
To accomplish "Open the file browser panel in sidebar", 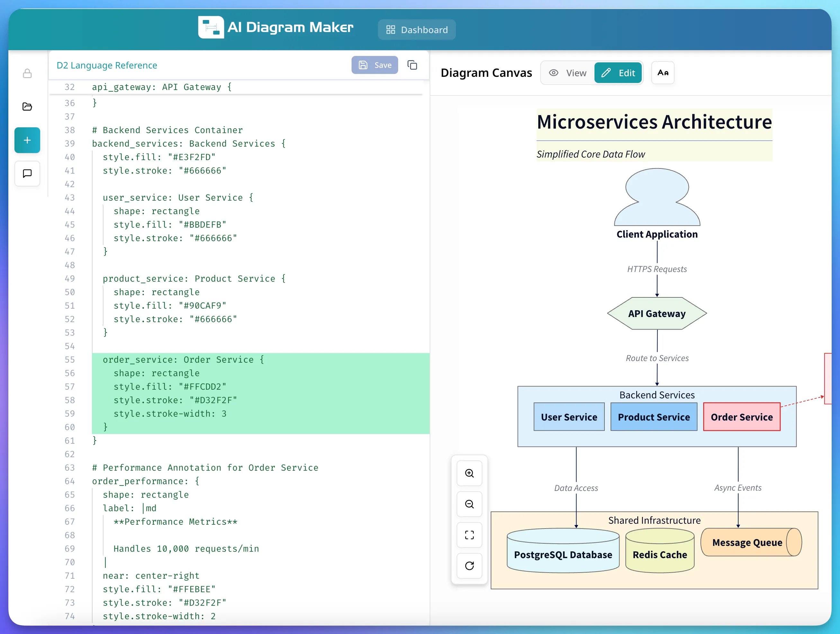I will [27, 107].
